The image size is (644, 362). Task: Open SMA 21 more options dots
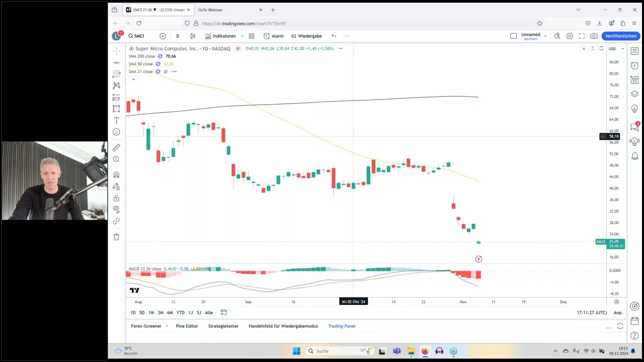(174, 72)
